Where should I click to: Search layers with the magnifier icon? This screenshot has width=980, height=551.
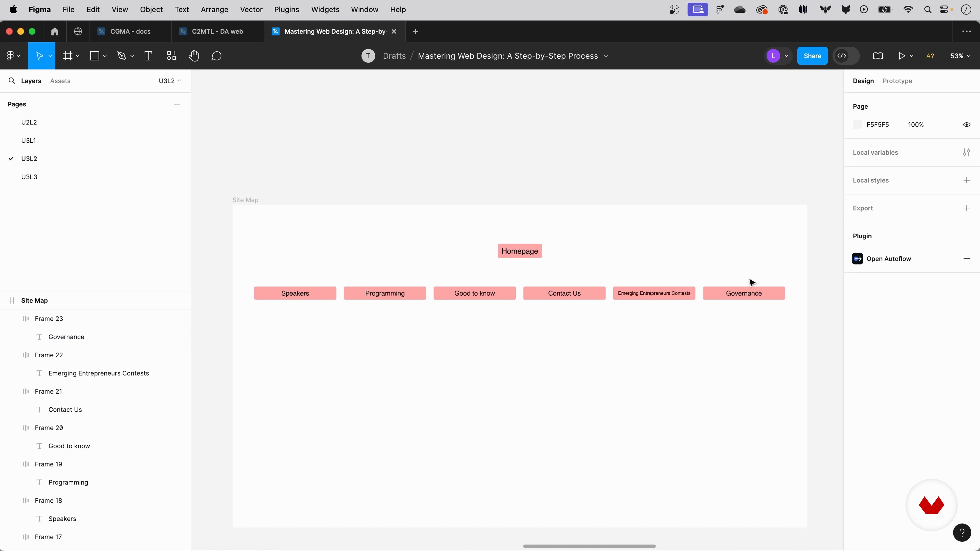coord(12,81)
